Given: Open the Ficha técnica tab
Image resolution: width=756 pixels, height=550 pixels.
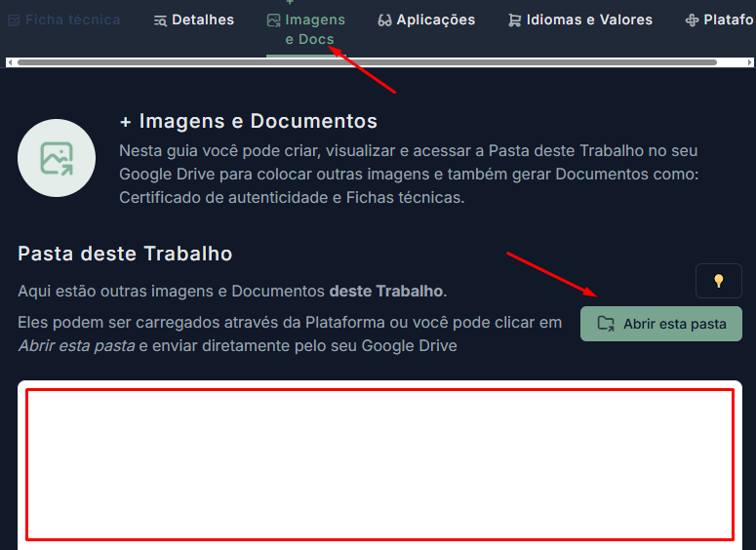Looking at the screenshot, I should coord(64,20).
